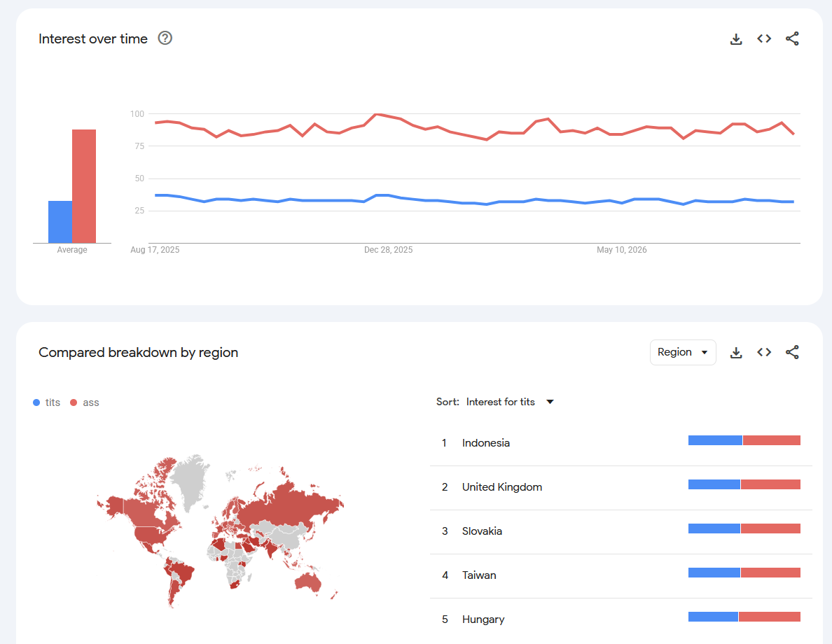Share the Interest over time chart
Viewport: 832px width, 644px height.
tap(792, 38)
